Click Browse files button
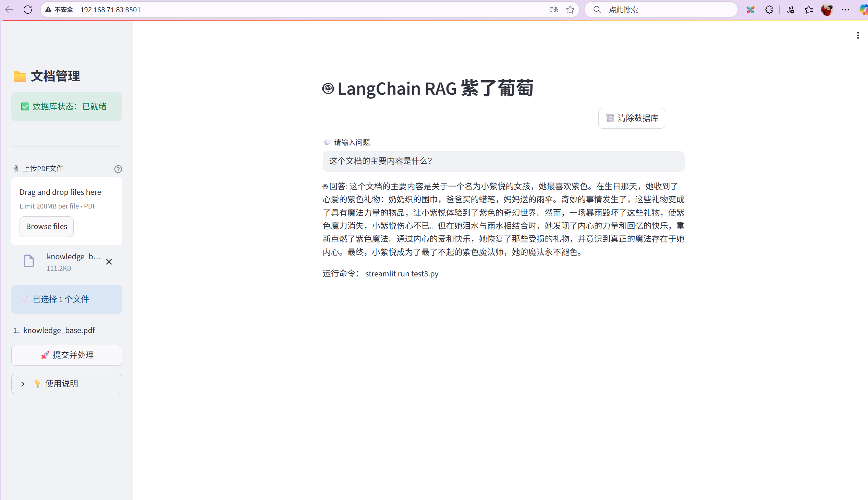Screen dimensions: 868x500 [47, 227]
